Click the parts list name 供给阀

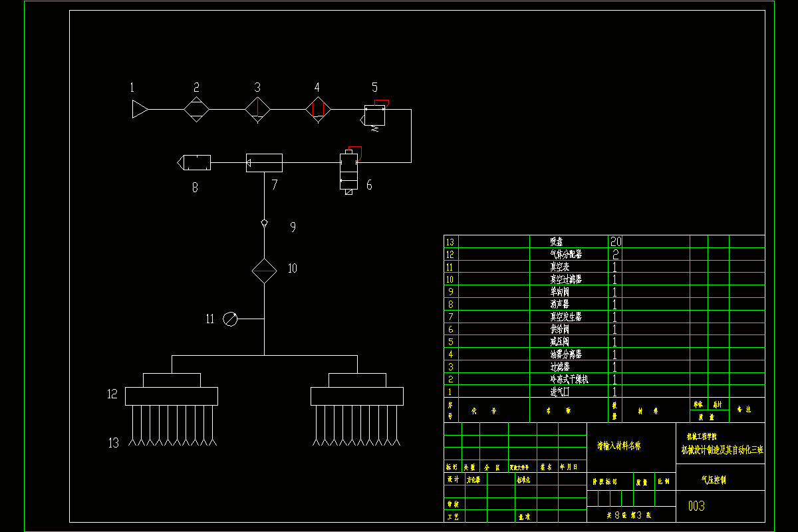point(559,329)
